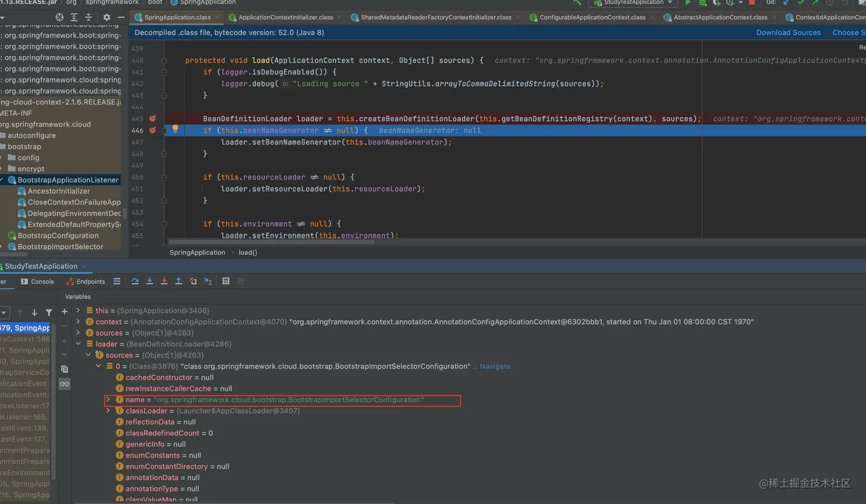Viewport: 866px width, 504px height.
Task: Click the Debug bug icon in top toolbar
Action: (x=702, y=3)
